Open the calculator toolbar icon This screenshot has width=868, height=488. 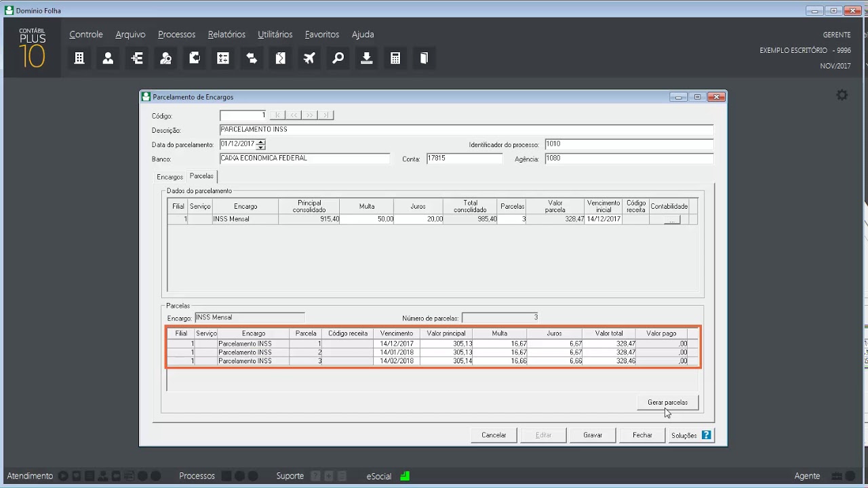395,58
